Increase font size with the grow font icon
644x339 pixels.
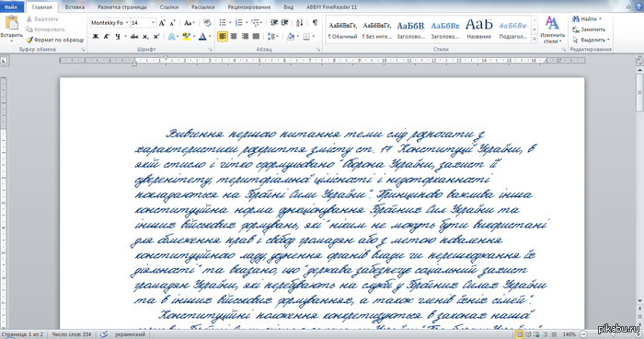pyautogui.click(x=162, y=23)
